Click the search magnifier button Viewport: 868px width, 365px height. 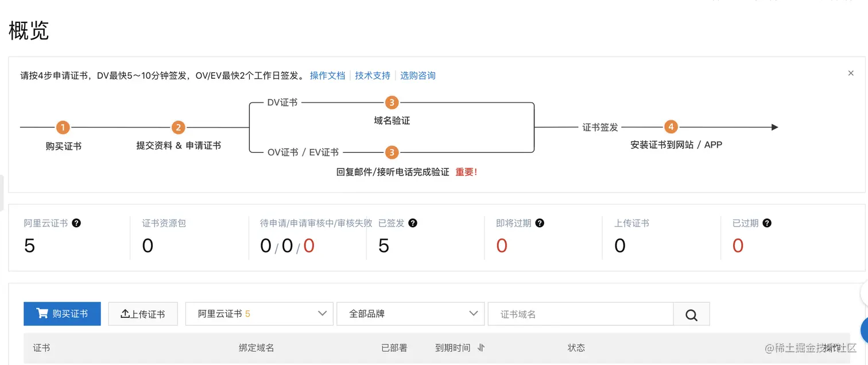[x=692, y=314]
